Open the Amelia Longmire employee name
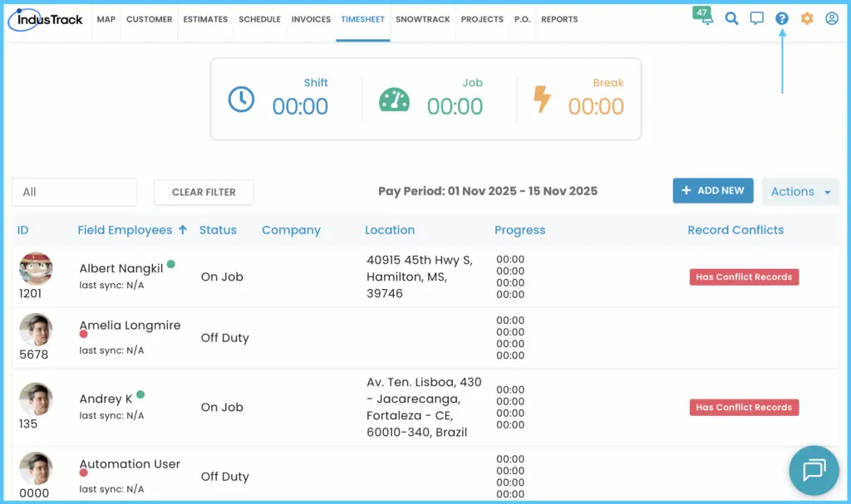This screenshot has height=504, width=851. (130, 325)
